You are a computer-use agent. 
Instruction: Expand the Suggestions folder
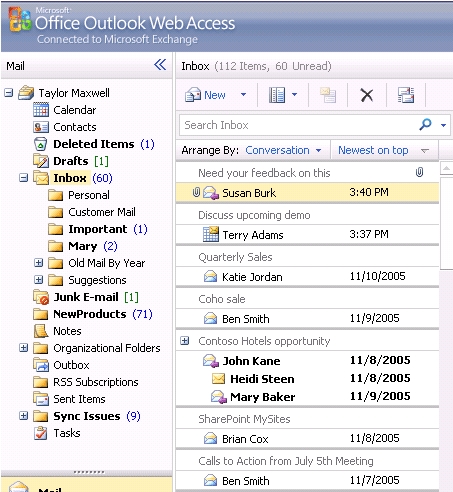(x=39, y=280)
